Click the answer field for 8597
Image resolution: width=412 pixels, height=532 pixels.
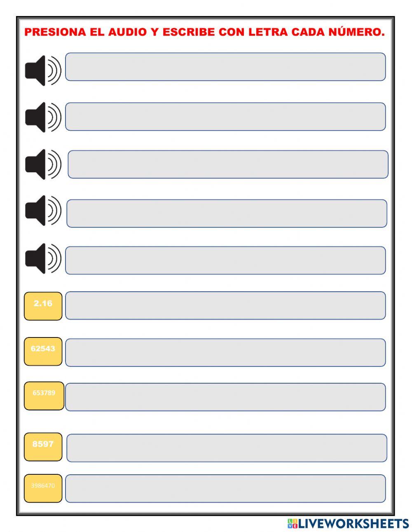pyautogui.click(x=227, y=448)
